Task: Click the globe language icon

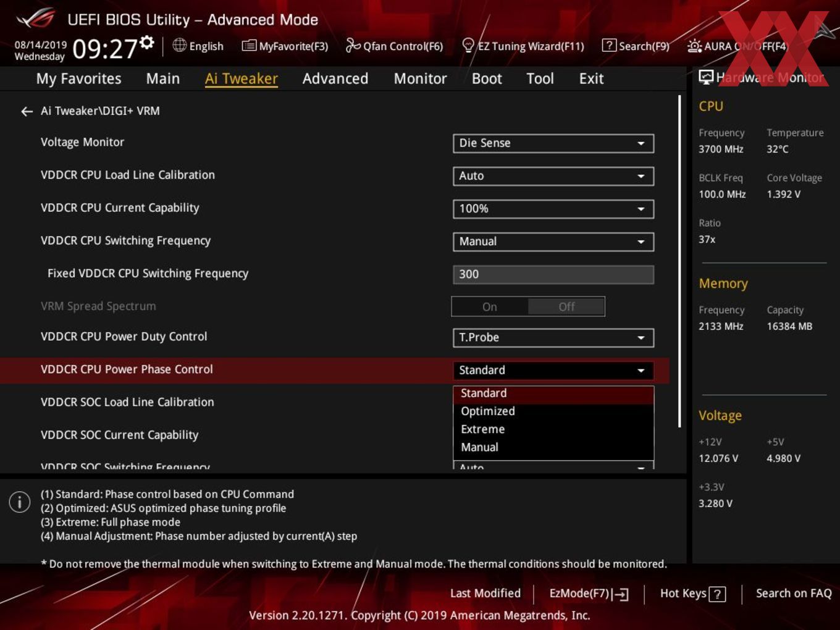Action: (180, 45)
